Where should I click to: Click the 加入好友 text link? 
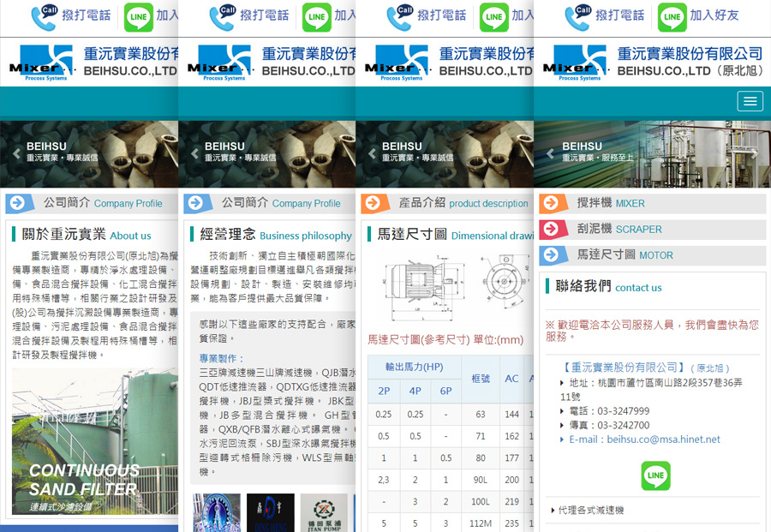[714, 15]
